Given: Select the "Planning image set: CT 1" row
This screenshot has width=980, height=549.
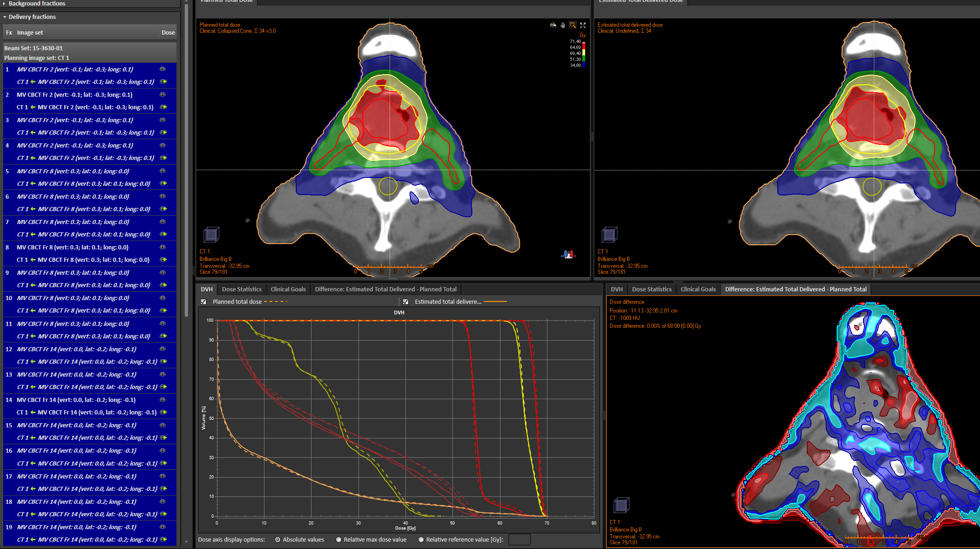Looking at the screenshot, I should 90,58.
